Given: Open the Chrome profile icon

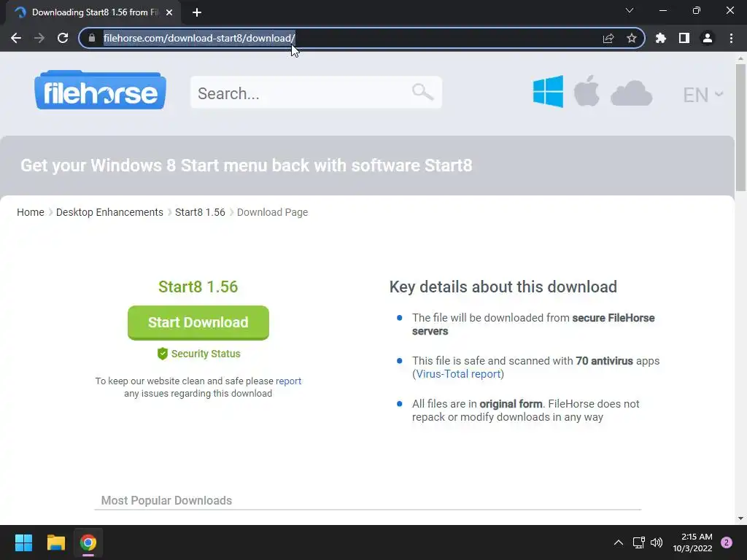Looking at the screenshot, I should tap(708, 38).
